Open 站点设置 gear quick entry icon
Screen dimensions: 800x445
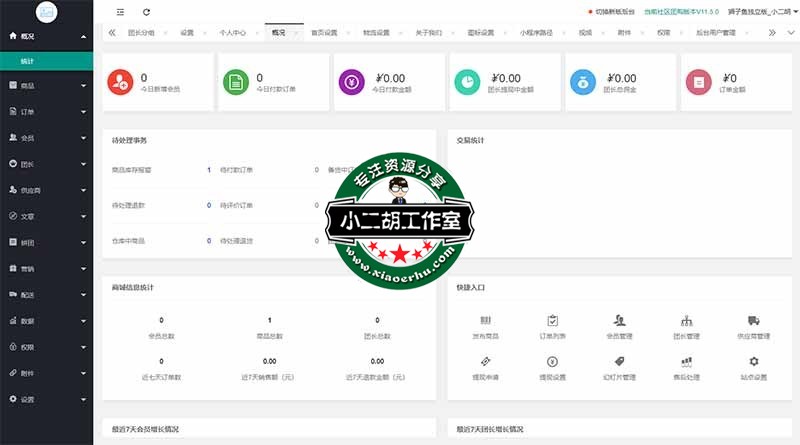coord(754,362)
